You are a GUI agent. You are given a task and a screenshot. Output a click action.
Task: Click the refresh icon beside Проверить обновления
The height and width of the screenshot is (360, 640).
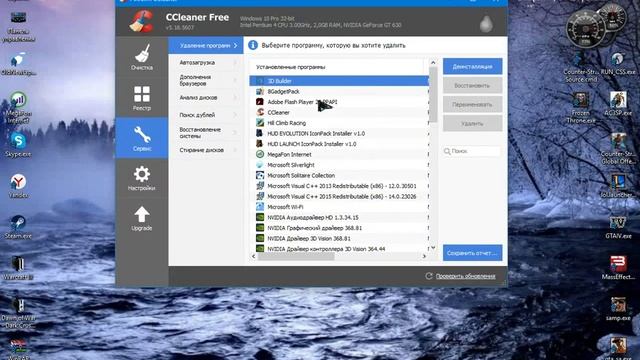[429, 276]
